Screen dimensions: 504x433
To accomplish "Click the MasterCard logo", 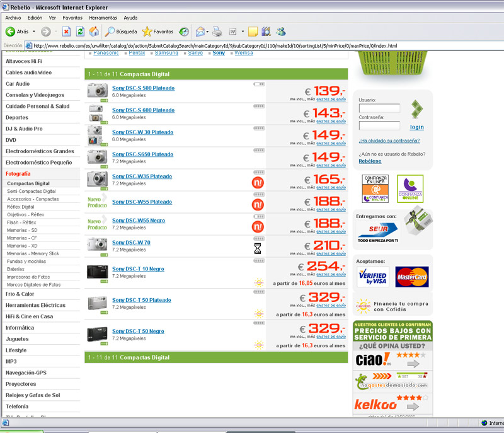I will pyautogui.click(x=412, y=277).
